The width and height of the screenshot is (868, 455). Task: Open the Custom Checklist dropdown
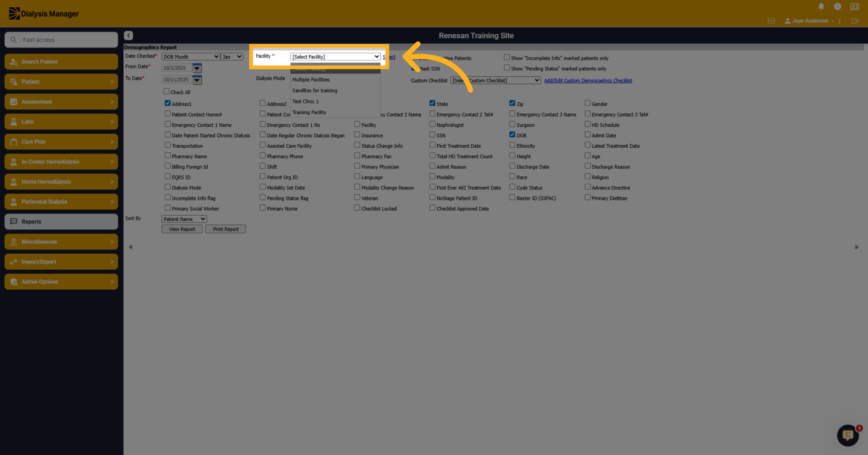pyautogui.click(x=495, y=80)
